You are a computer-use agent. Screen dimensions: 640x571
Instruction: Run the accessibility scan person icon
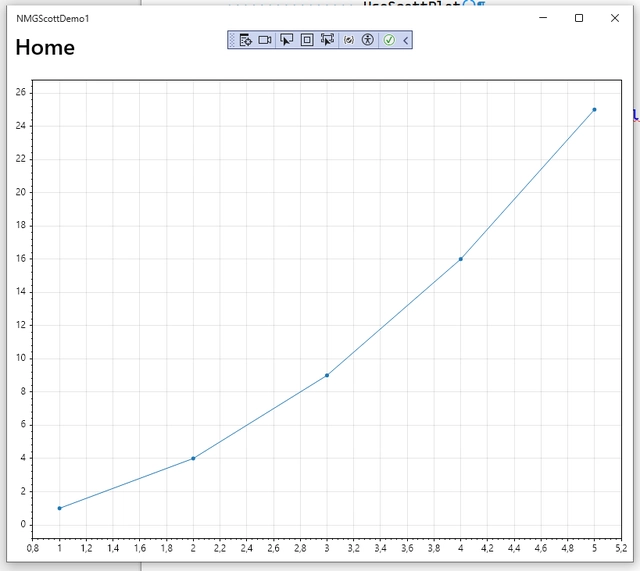pos(367,40)
